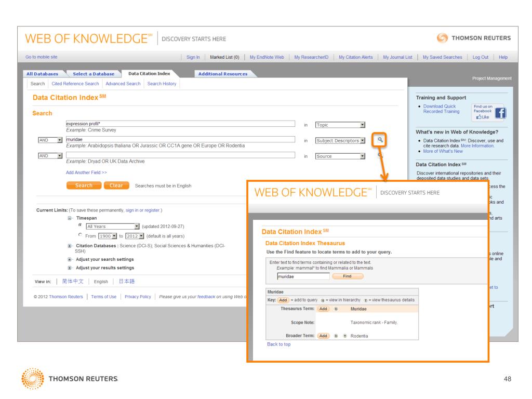Click Go to mobile site link
Viewport: 532px width, 399px height.
pos(42,57)
